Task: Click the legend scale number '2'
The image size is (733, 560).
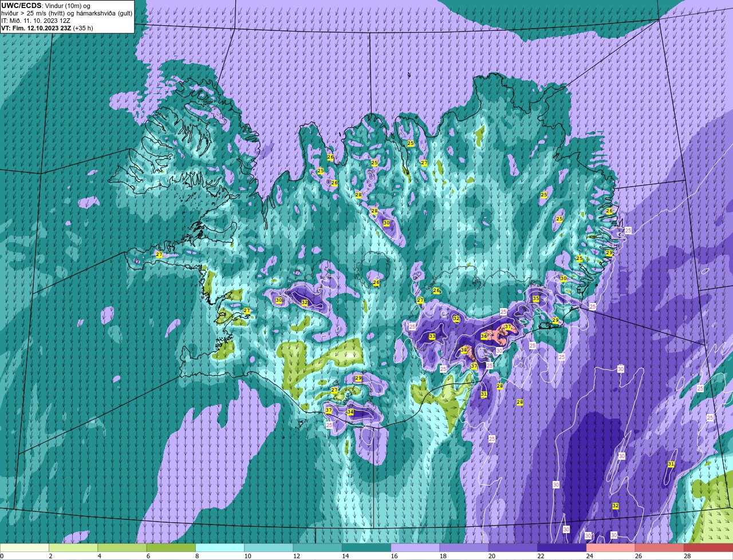Action: click(50, 555)
